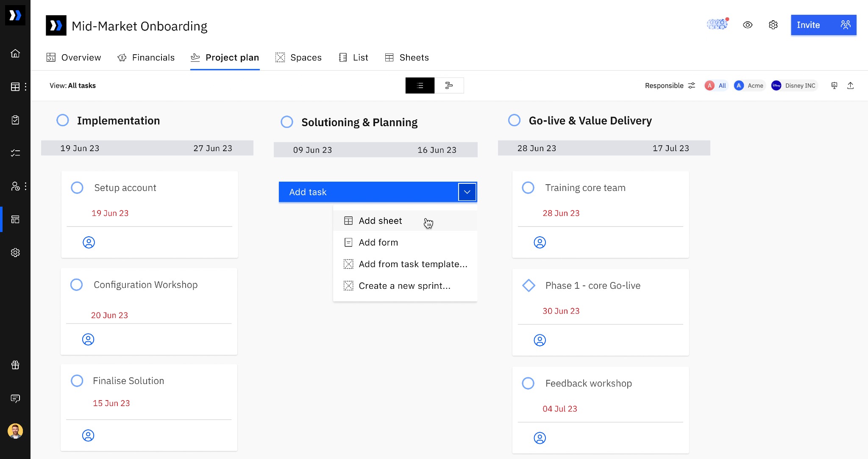Open project settings gear icon

[773, 25]
